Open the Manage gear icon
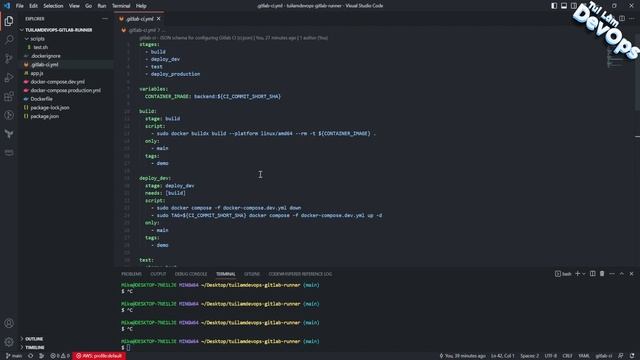Viewport: 640px width, 360px height. click(x=9, y=342)
